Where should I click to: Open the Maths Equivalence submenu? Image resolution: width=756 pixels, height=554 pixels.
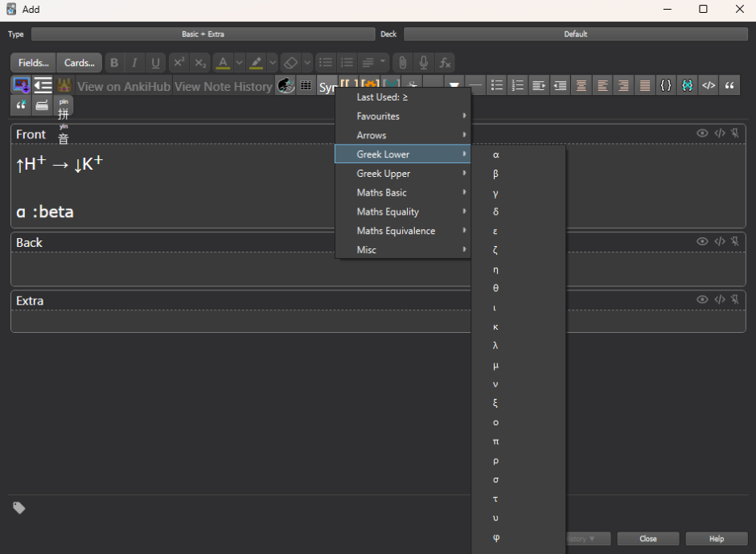[x=403, y=231]
